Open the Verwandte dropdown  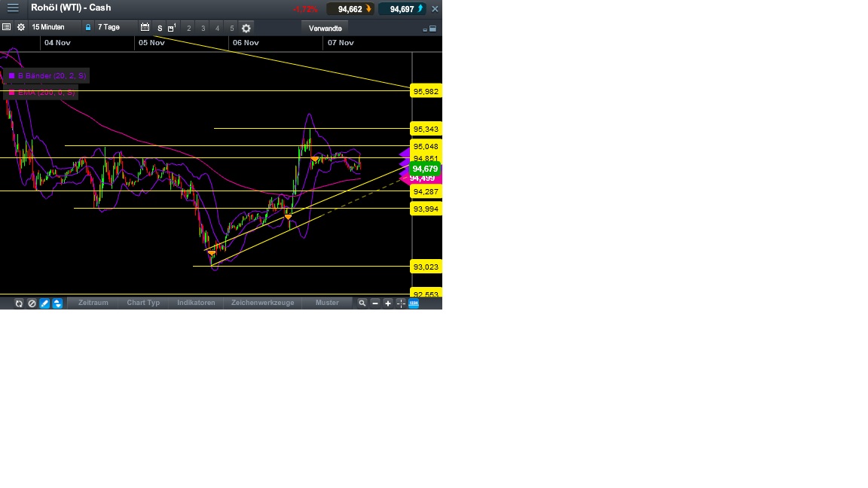325,27
